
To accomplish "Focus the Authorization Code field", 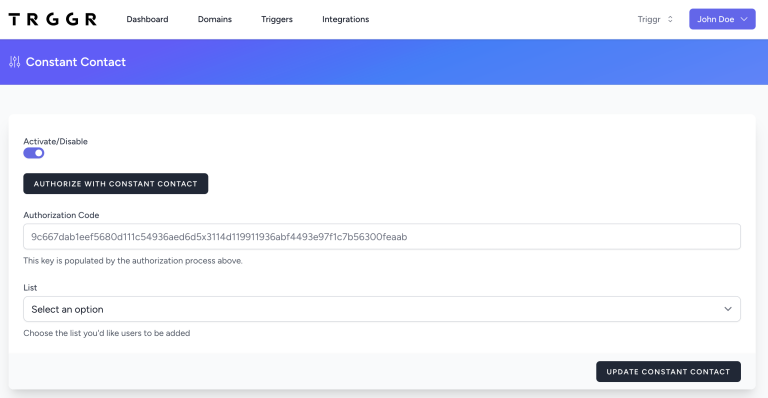I will pos(382,236).
